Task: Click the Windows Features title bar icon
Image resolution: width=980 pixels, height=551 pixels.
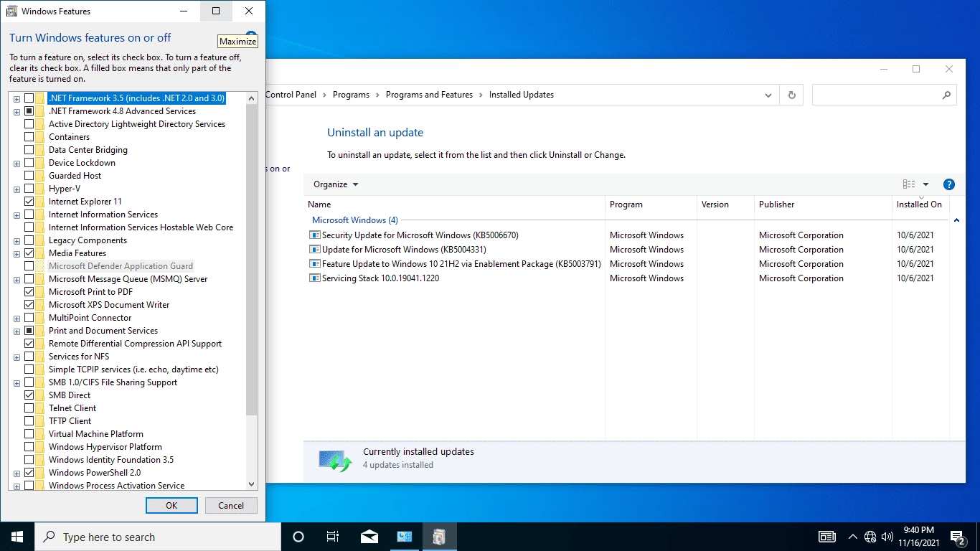Action: [x=11, y=11]
